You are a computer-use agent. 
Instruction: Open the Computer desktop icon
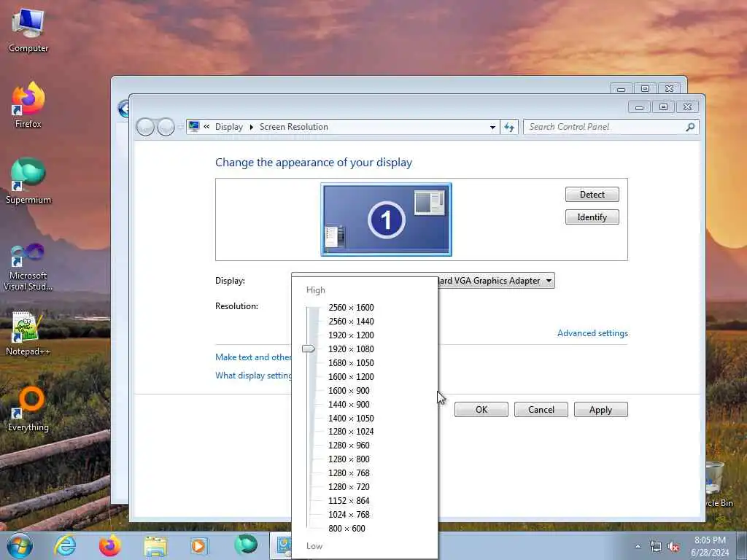point(28,31)
